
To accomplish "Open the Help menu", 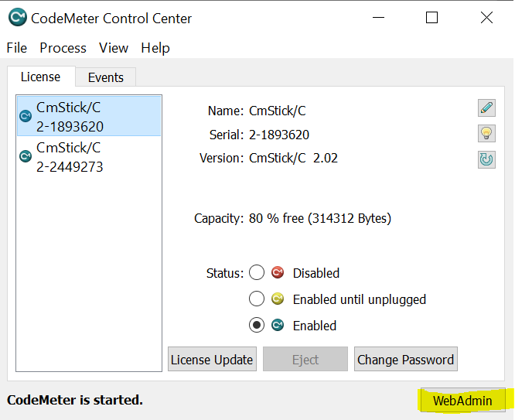I will click(155, 48).
